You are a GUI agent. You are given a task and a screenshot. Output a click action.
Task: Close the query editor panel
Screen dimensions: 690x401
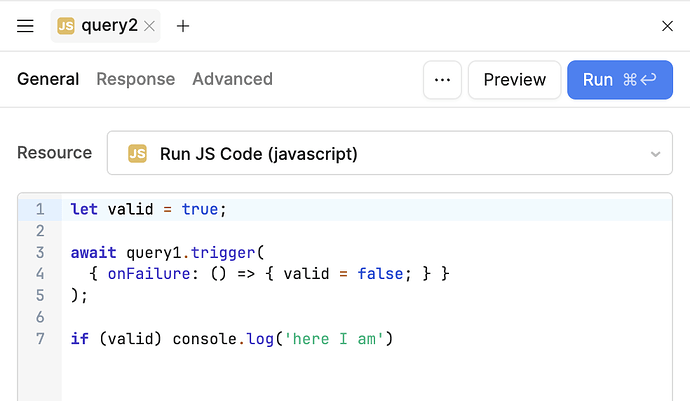[667, 26]
